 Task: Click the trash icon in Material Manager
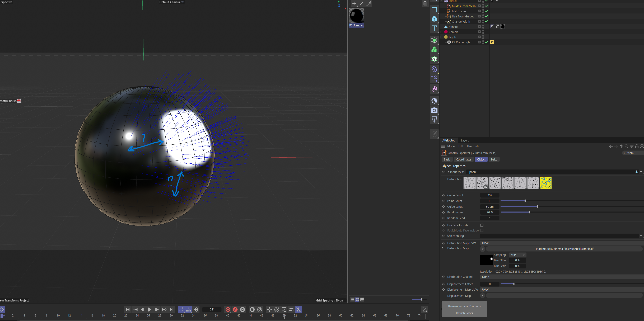425,3
